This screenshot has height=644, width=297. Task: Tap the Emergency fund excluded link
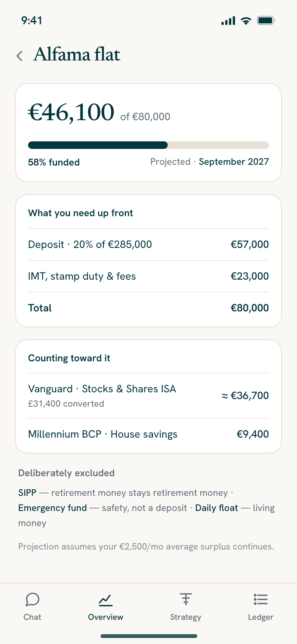tap(53, 508)
